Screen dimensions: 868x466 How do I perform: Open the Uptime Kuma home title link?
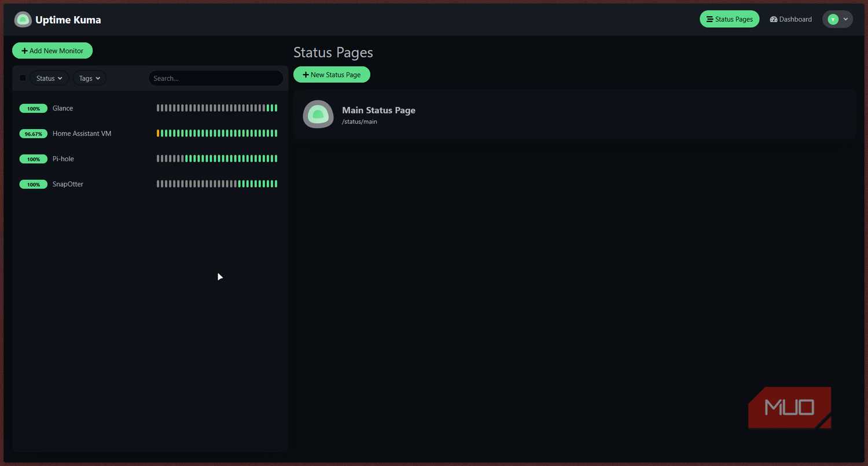68,20
